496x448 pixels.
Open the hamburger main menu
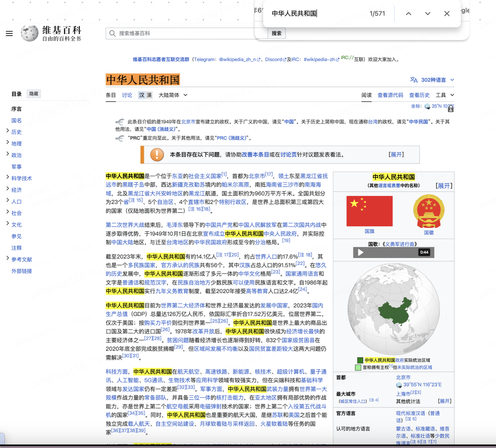(x=9, y=33)
